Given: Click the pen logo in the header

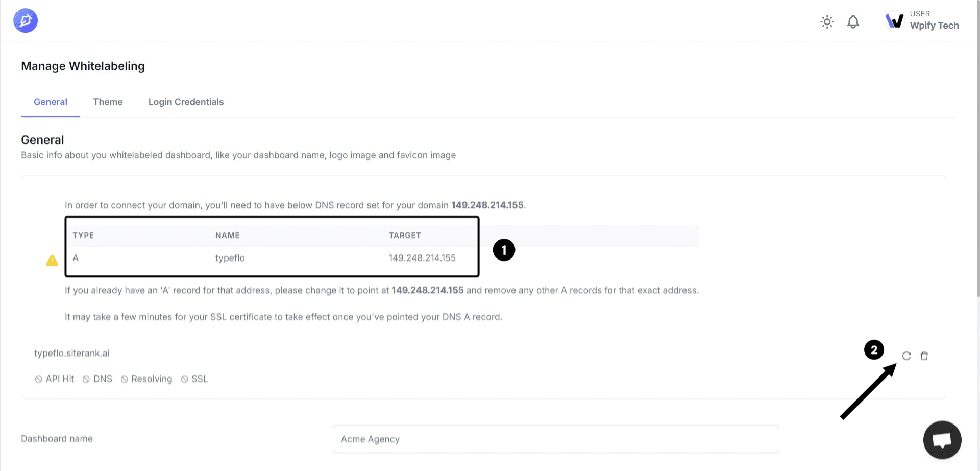Looking at the screenshot, I should click(x=26, y=20).
